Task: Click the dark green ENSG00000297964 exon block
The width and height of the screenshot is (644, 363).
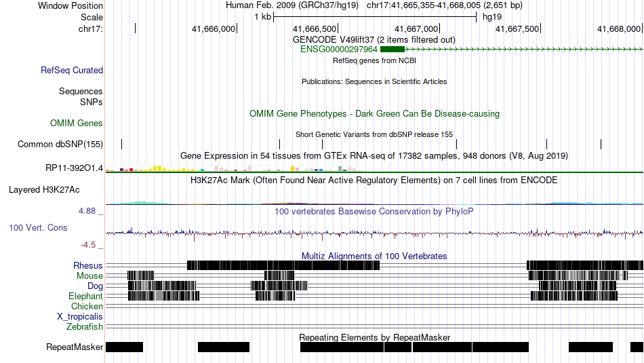Action: (393, 50)
